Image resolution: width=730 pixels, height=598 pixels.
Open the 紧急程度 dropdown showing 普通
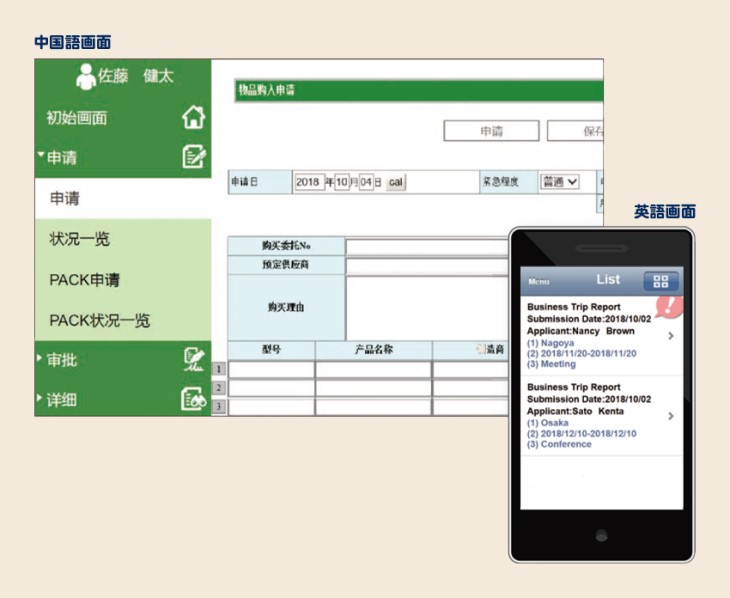point(560,182)
